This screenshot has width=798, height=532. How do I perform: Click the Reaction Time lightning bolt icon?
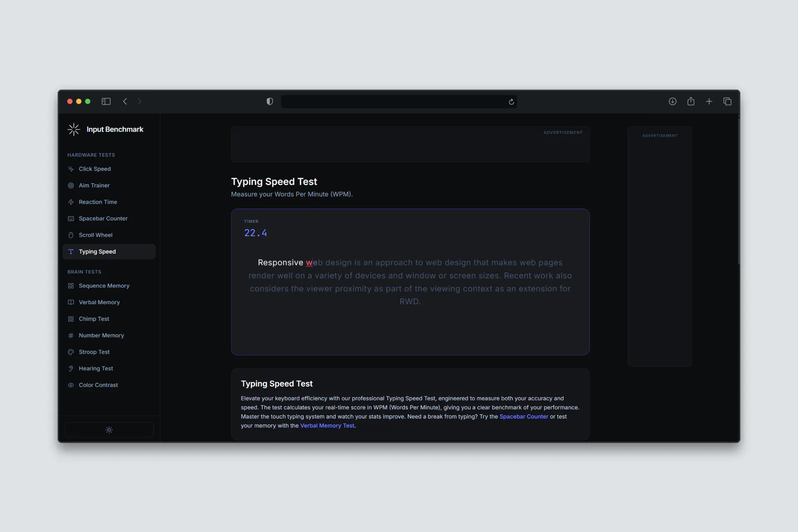[x=71, y=202]
